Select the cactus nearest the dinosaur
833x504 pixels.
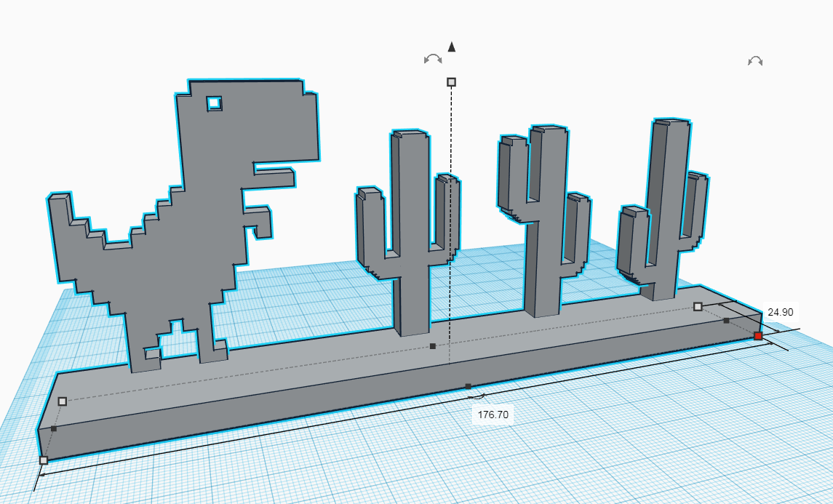tap(412, 233)
